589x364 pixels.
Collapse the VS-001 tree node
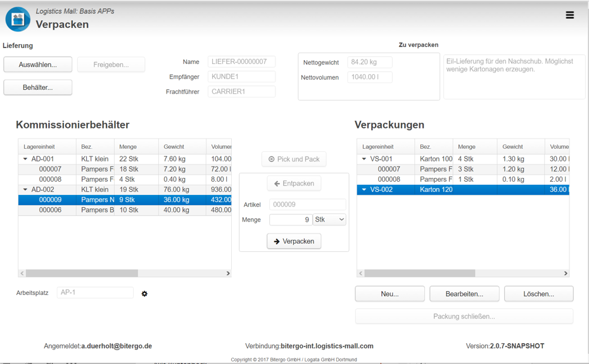click(x=364, y=159)
